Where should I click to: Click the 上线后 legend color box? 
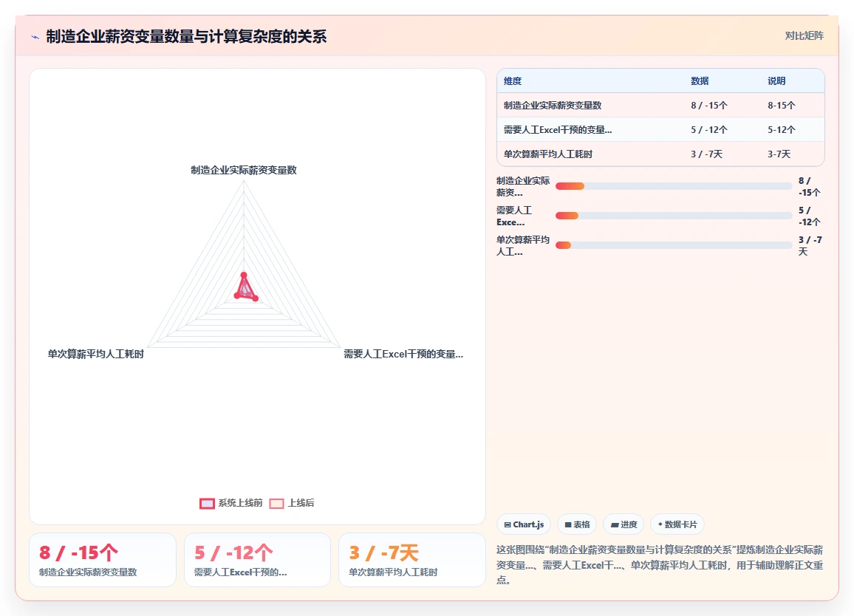[277, 503]
